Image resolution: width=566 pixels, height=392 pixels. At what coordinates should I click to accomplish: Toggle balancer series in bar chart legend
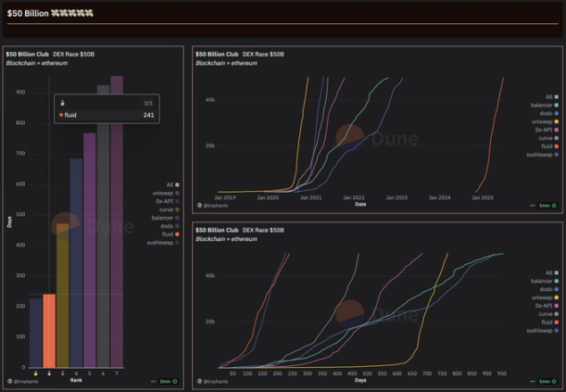[165, 218]
